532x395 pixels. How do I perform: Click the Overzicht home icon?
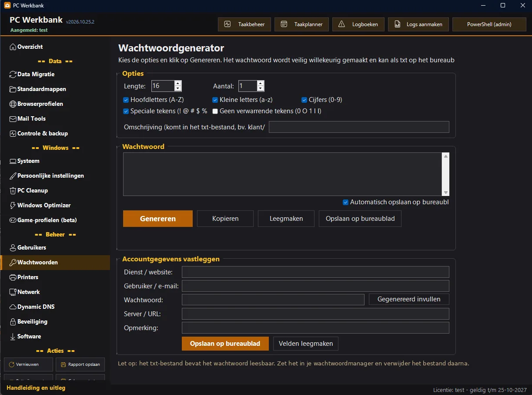[13, 47]
